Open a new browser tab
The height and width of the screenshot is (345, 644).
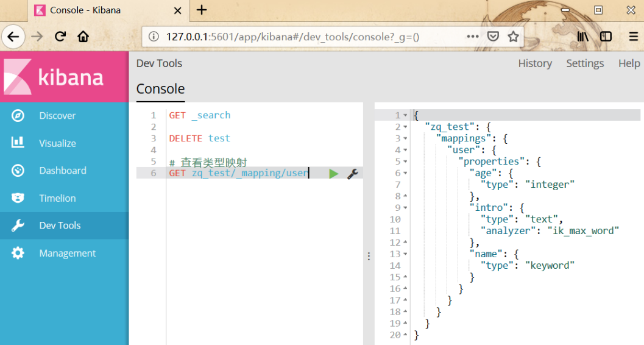[202, 10]
